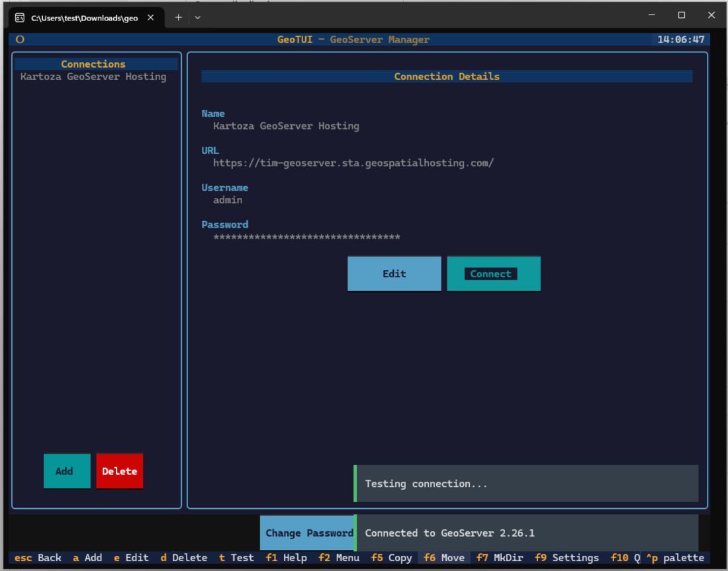The width and height of the screenshot is (728, 571).
Task: Close the C:\Users\test\Downloads\geo tab
Action: 150,18
